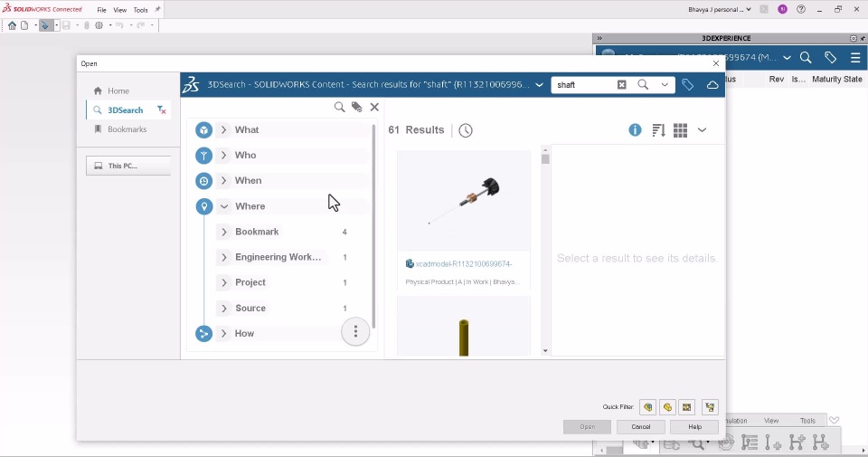Toggle the Quick Filter top-level assemblies button
868x457 pixels.
[710, 407]
